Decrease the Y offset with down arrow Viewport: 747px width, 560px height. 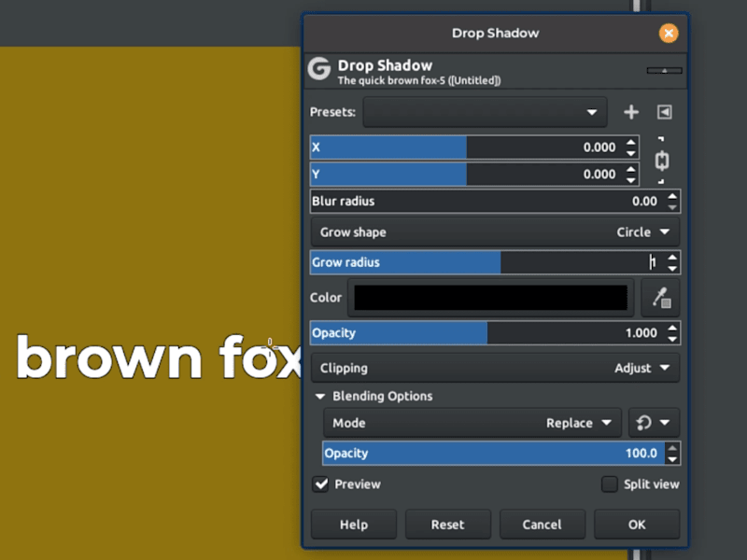[631, 180]
